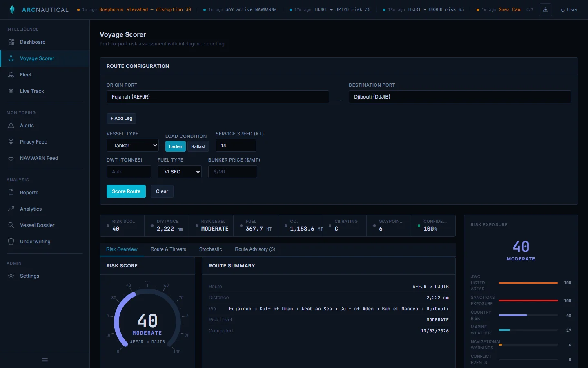
Task: Click the Underwriting shield icon
Action: [x=11, y=242]
